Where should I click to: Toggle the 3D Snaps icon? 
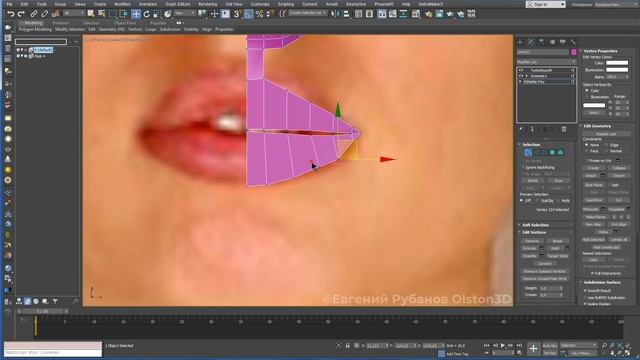(x=237, y=14)
